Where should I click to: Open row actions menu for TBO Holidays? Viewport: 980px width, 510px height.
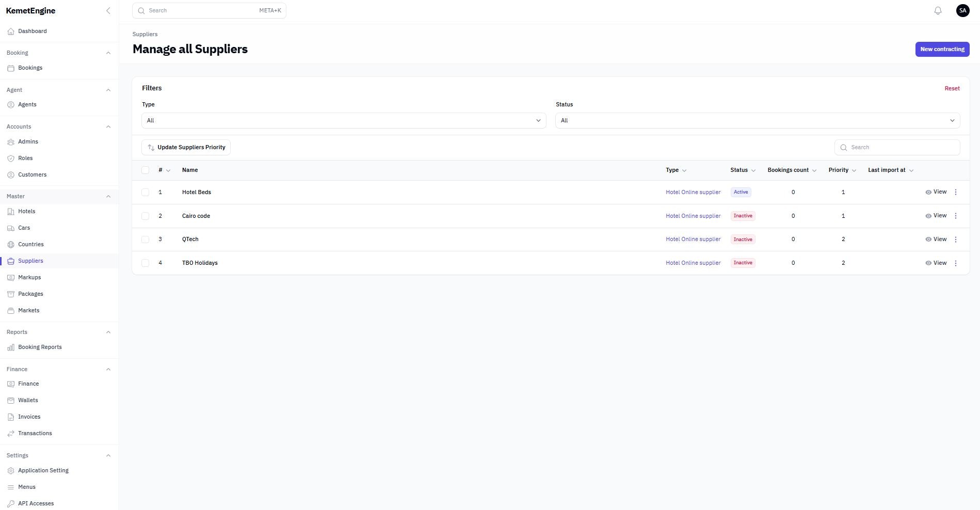click(x=956, y=263)
